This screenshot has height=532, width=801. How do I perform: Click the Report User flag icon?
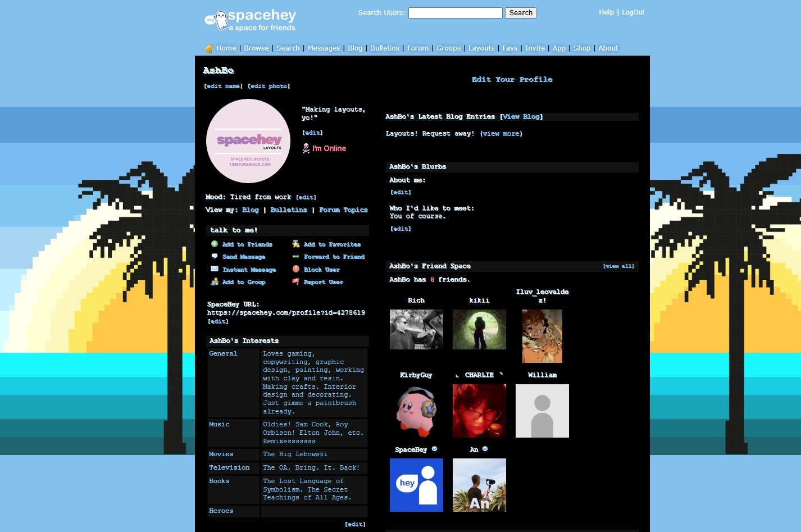coord(296,282)
